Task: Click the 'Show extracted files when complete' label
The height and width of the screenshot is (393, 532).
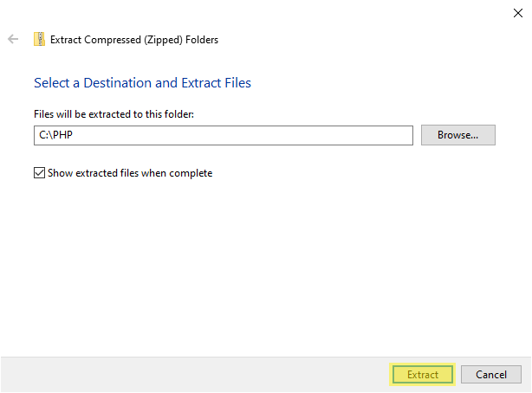Action: (x=130, y=173)
